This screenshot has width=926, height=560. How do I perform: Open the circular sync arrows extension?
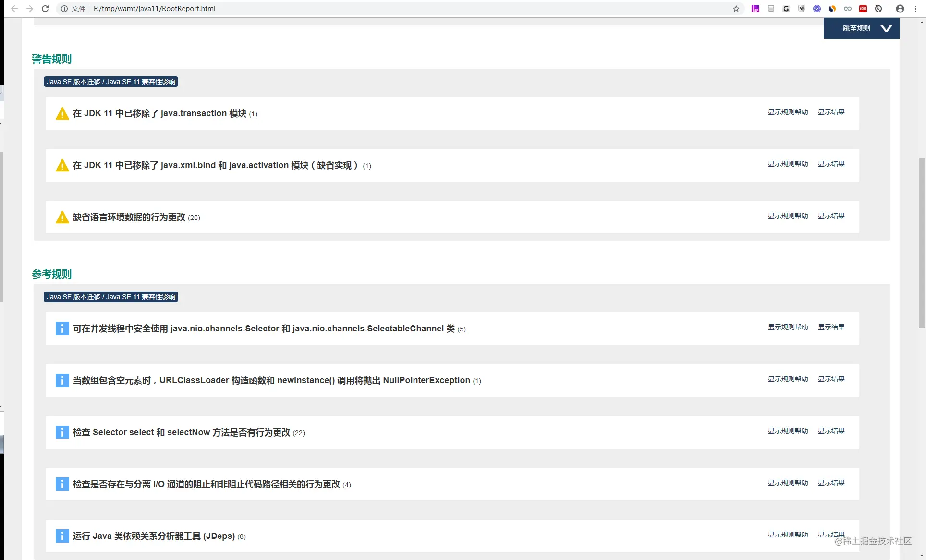coord(878,9)
